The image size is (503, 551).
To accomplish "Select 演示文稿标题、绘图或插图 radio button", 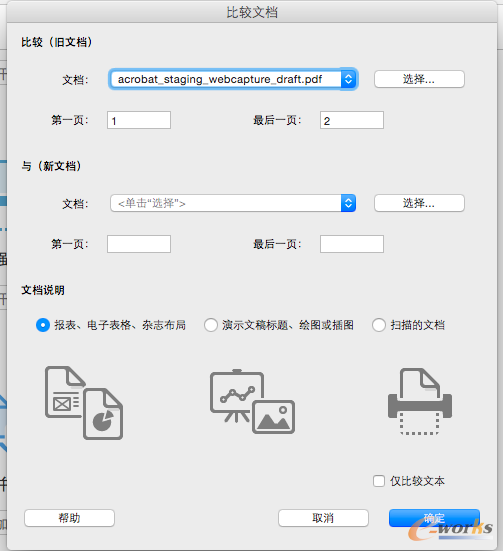I will 211,325.
